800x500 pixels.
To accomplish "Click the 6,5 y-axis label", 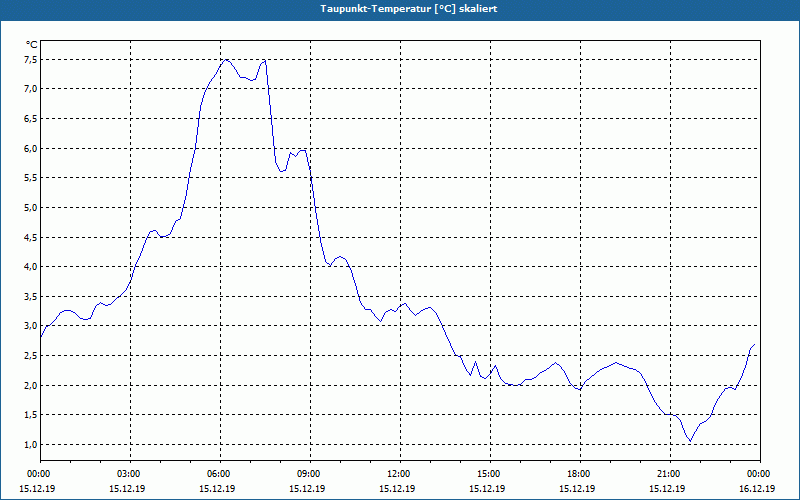I will tap(31, 118).
